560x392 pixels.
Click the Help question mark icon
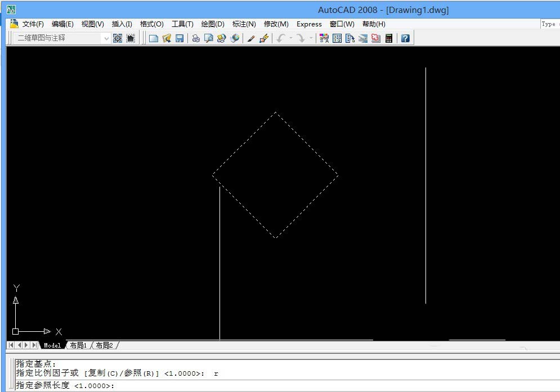point(405,38)
